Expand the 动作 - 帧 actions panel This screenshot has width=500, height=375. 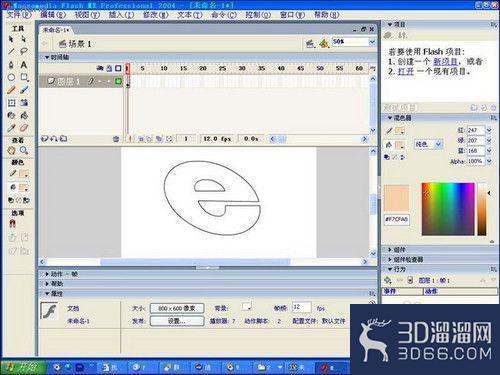click(x=47, y=274)
